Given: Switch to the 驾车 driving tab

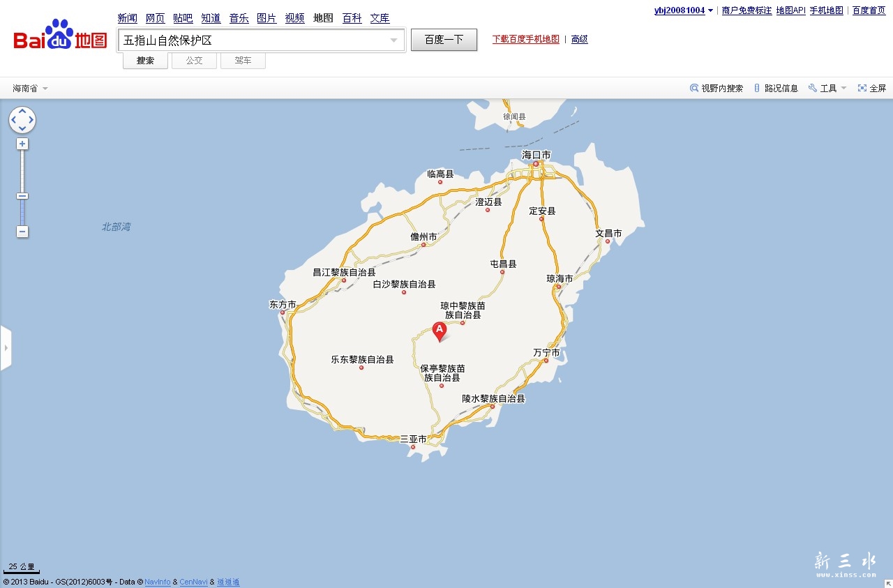Looking at the screenshot, I should [x=243, y=61].
